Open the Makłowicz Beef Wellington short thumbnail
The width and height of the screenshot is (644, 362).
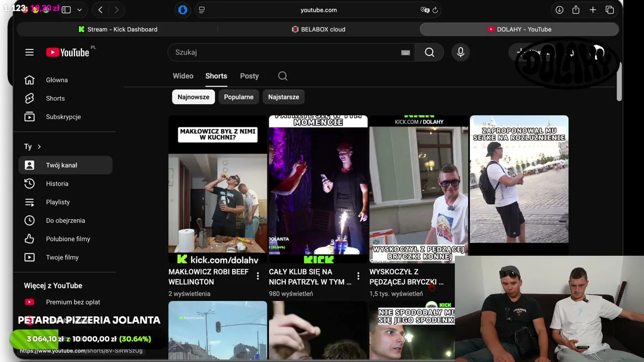coord(218,190)
